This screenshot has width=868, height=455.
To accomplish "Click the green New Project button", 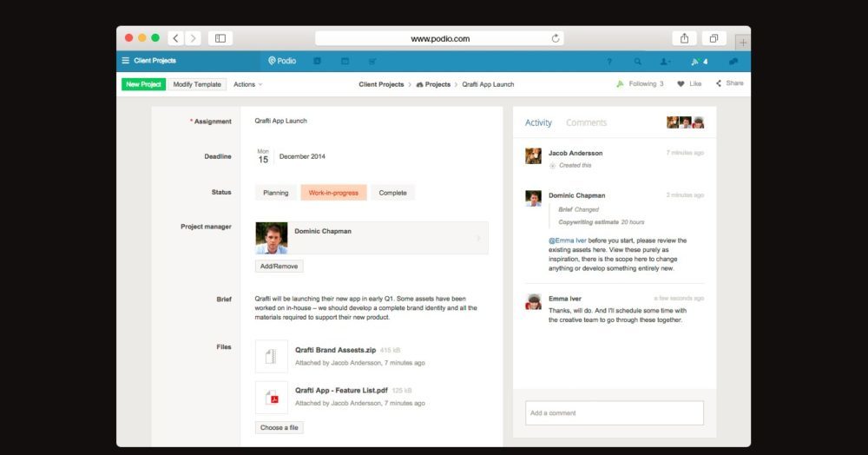I will click(x=143, y=84).
